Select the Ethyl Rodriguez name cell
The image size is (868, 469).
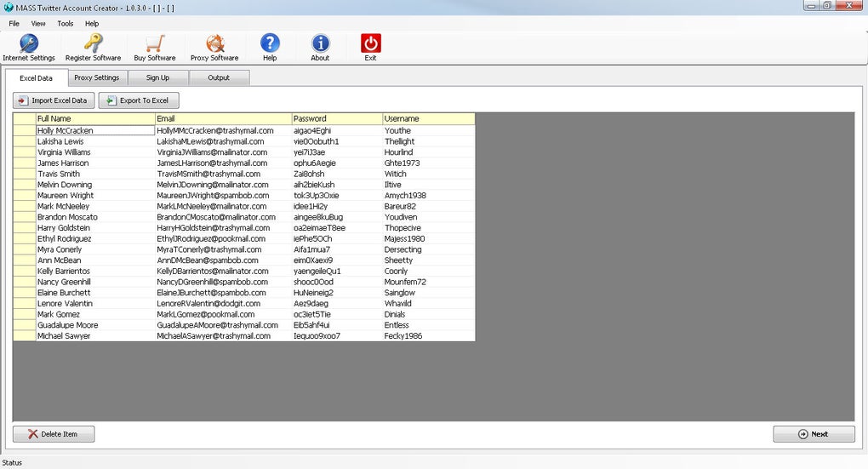pos(95,238)
